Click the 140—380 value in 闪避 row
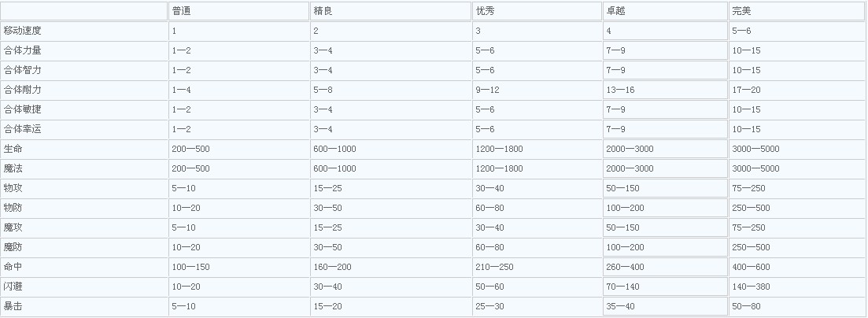This screenshot has width=868, height=318. coord(751,287)
